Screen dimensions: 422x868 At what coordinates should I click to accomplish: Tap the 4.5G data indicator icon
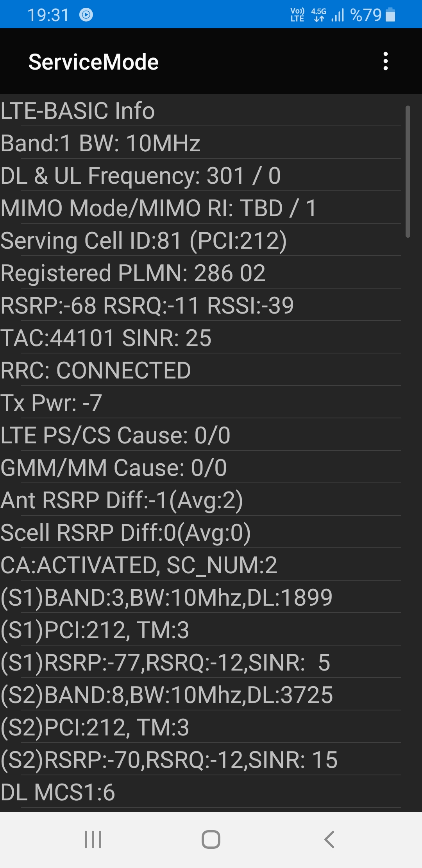click(x=318, y=15)
